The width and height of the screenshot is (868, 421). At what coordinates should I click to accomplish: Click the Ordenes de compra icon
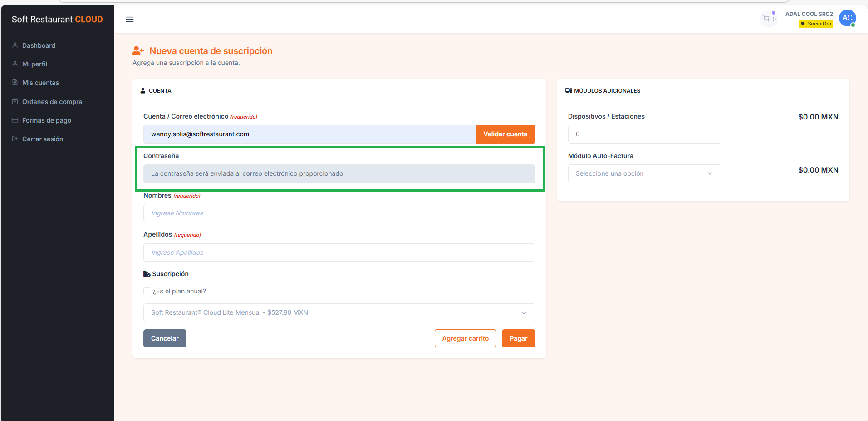(x=15, y=102)
